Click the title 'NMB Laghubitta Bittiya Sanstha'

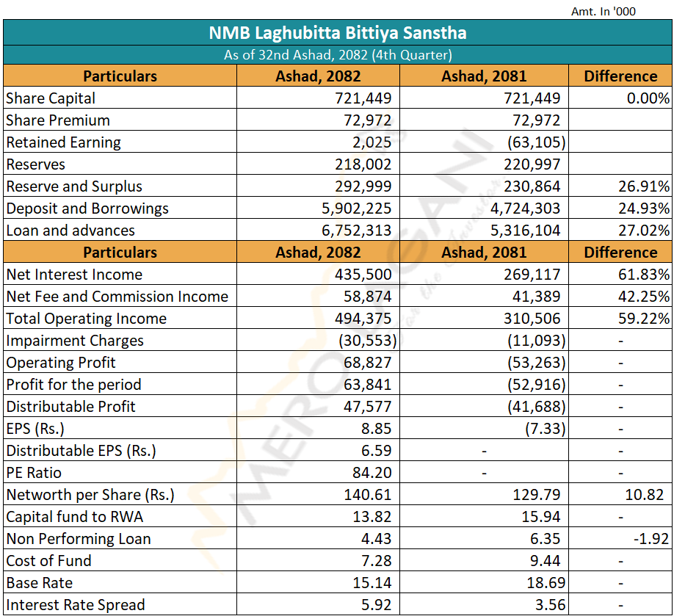pyautogui.click(x=338, y=33)
